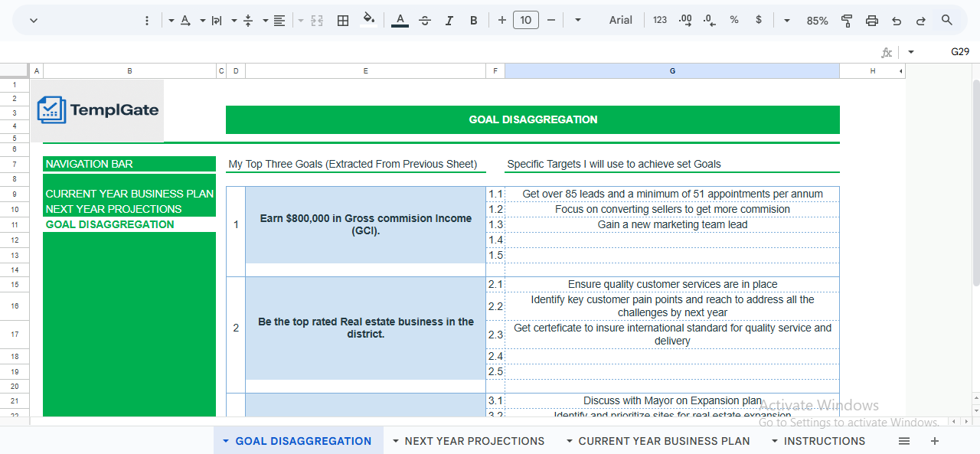Click the print icon

[872, 21]
